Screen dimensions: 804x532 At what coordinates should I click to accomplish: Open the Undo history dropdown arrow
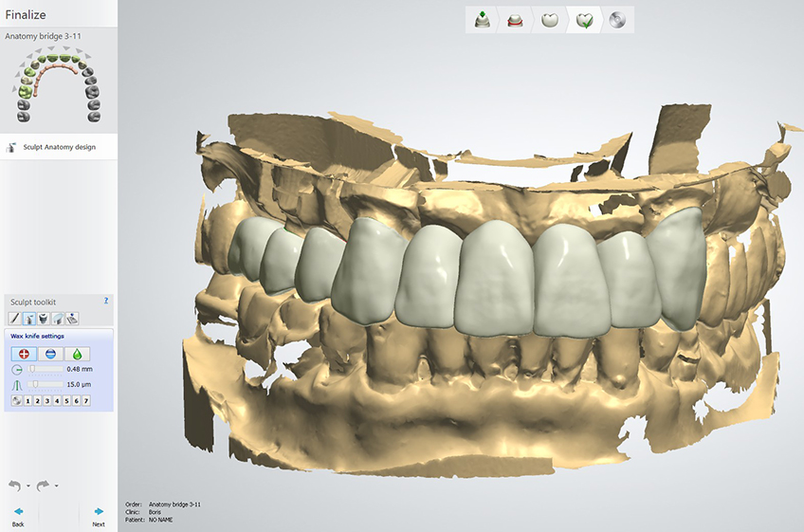[x=27, y=486]
